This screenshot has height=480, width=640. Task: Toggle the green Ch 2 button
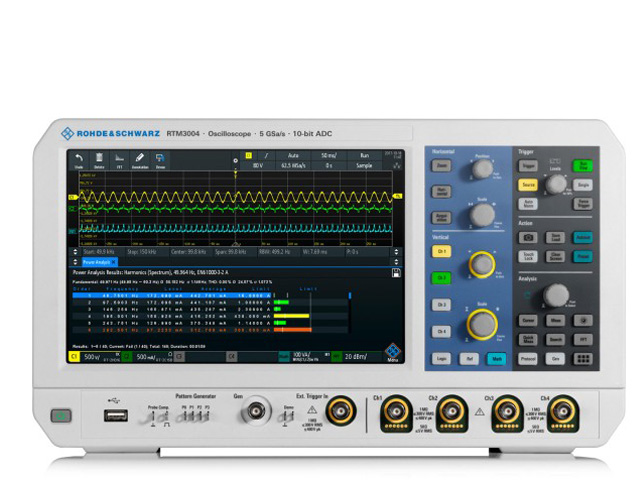click(441, 279)
